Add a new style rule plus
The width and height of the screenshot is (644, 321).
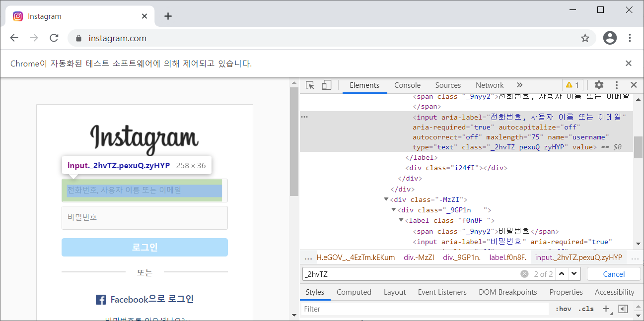pos(605,309)
